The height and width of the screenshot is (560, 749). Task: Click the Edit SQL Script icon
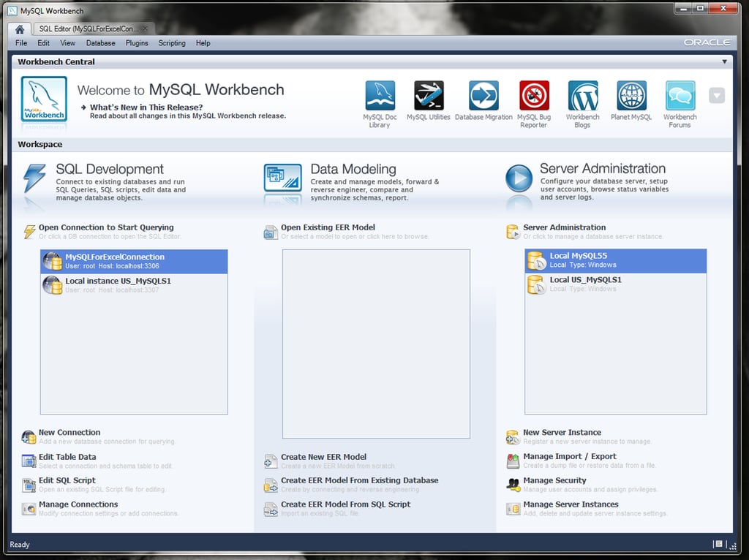[x=29, y=485]
